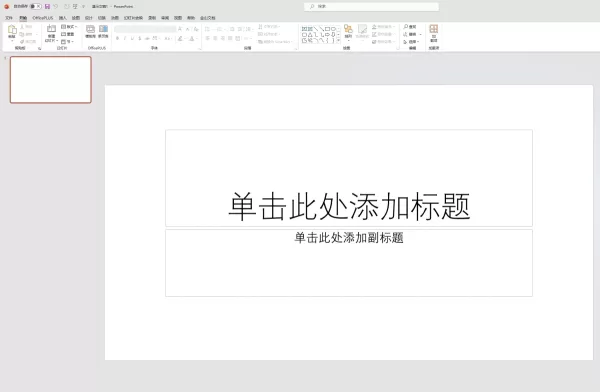
Task: Expand the Paste options arrow
Action: 12,41
